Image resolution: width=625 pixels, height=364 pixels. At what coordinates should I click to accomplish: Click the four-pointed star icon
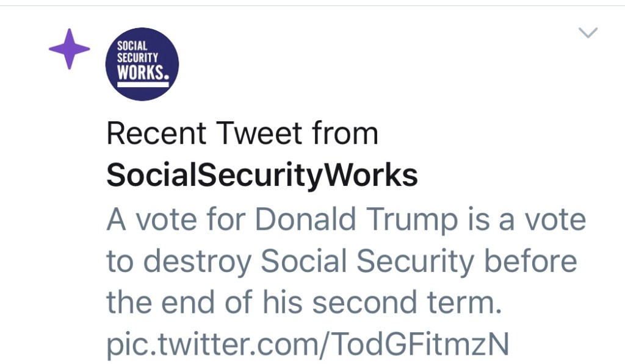pyautogui.click(x=69, y=49)
